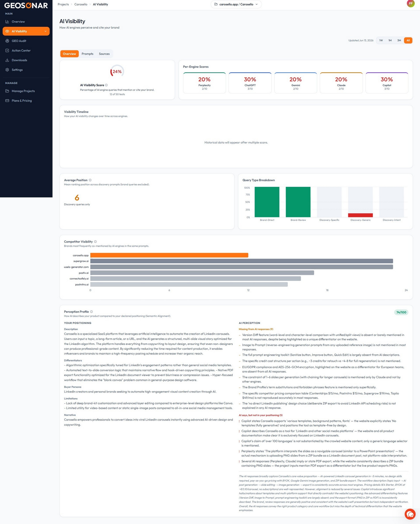Open Action Center in the sidebar
The width and height of the screenshot is (420, 524).
[x=26, y=51]
